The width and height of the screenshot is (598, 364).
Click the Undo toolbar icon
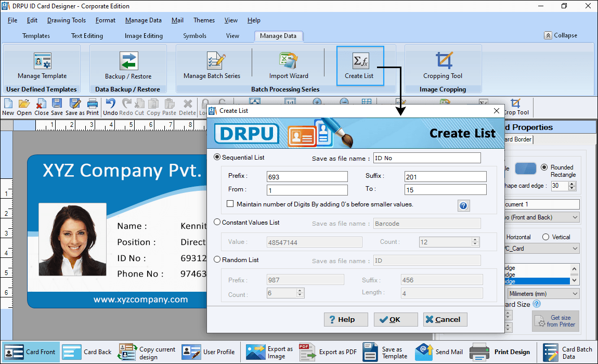click(110, 107)
